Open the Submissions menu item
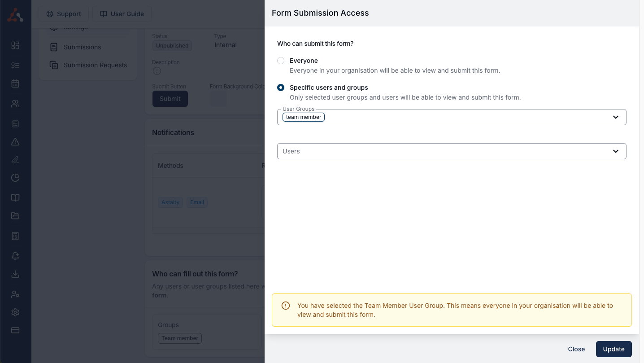 (82, 47)
